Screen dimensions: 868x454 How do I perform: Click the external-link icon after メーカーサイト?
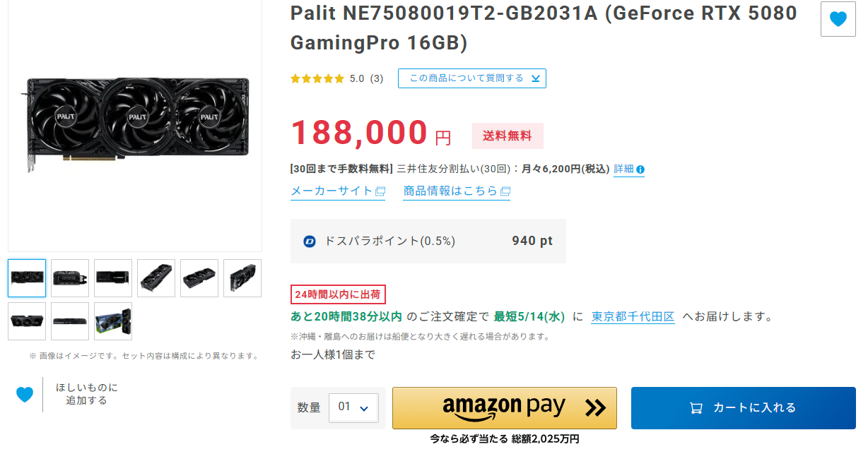pos(380,191)
